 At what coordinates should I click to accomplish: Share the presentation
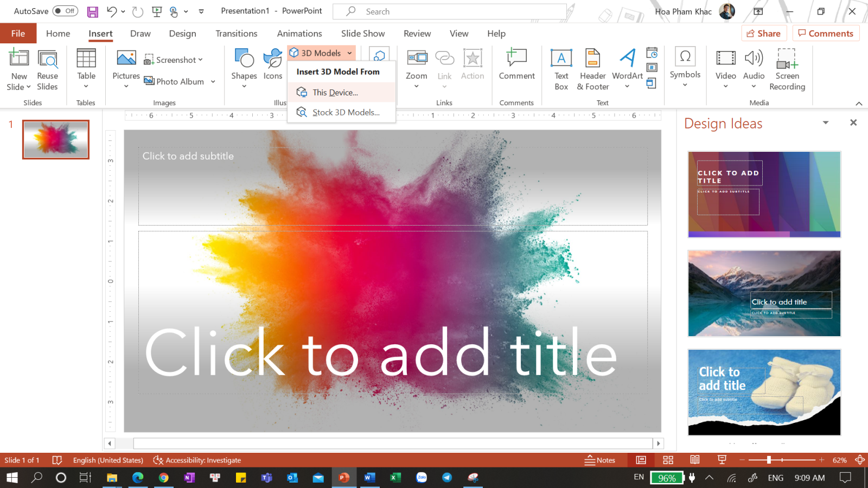click(x=764, y=33)
